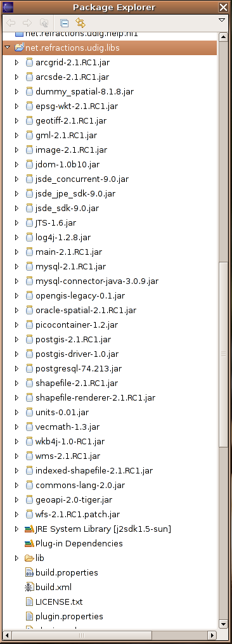
Task: Click the horizontal scrollbar right arrow
Action: pos(212,635)
